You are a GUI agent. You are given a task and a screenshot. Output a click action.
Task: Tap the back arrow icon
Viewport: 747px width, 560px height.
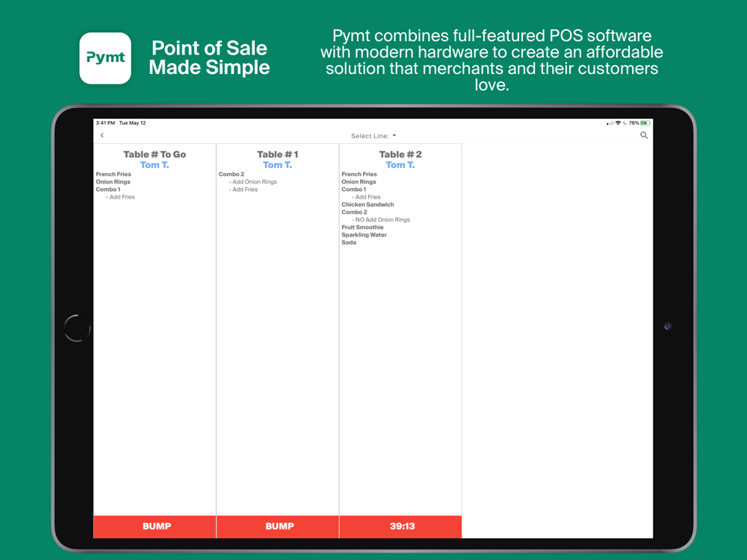pos(102,135)
